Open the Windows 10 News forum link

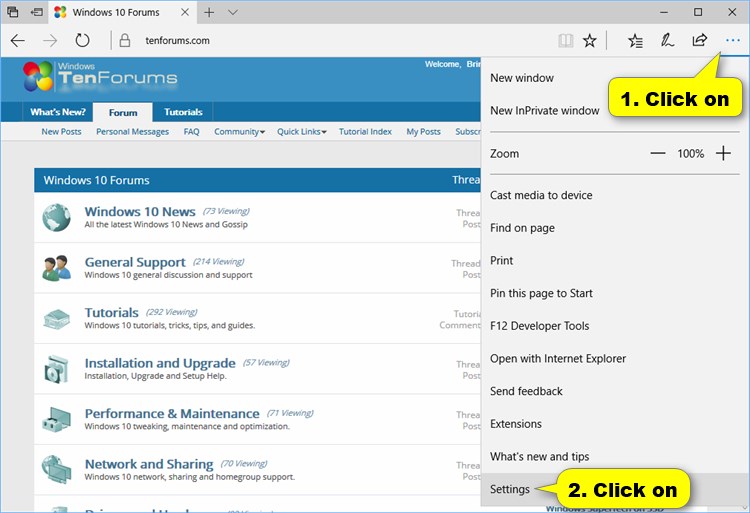pyautogui.click(x=140, y=212)
